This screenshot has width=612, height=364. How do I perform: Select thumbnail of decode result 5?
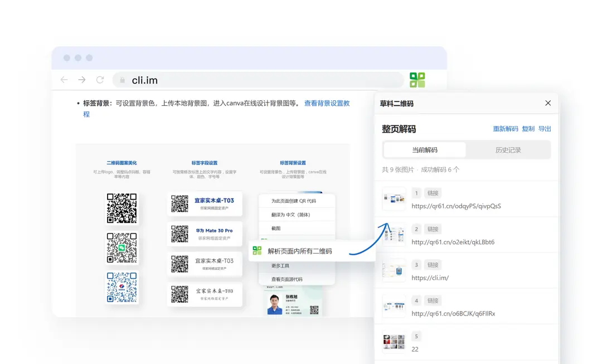tap(394, 342)
